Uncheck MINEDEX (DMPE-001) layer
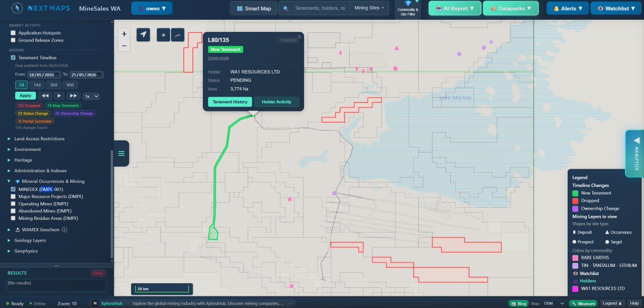 point(13,189)
